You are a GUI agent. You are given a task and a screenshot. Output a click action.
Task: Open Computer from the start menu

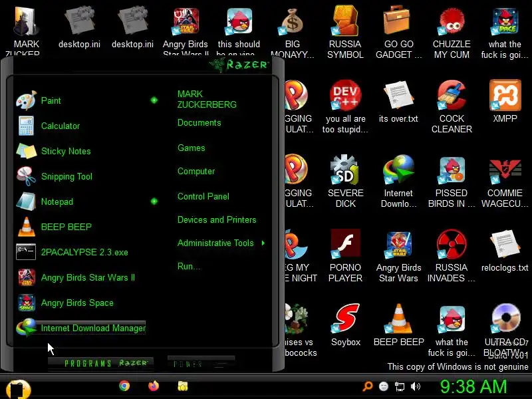pyautogui.click(x=196, y=171)
